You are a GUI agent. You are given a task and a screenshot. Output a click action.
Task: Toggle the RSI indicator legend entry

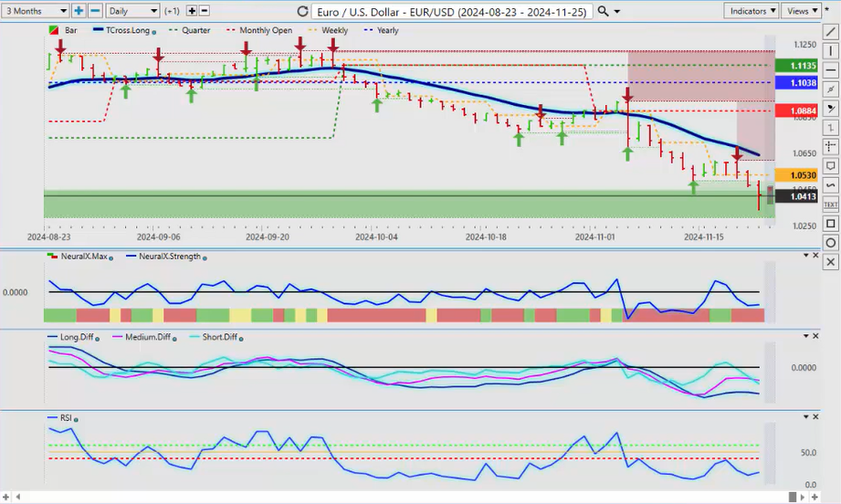tap(64, 418)
